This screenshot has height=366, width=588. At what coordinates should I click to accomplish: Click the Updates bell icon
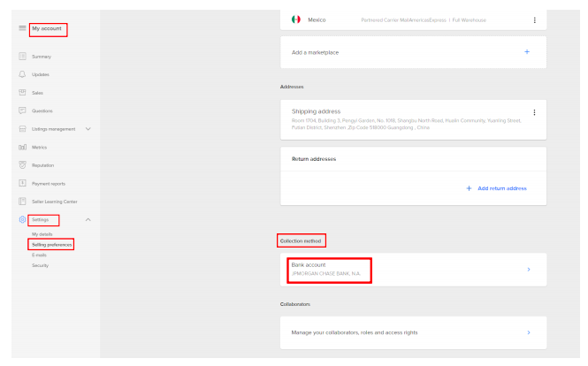coord(22,74)
